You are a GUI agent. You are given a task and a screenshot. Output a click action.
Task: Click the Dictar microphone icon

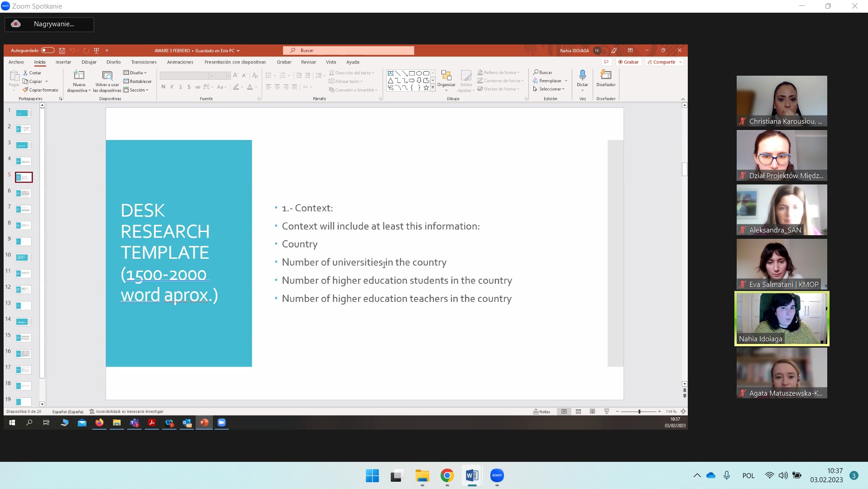582,75
